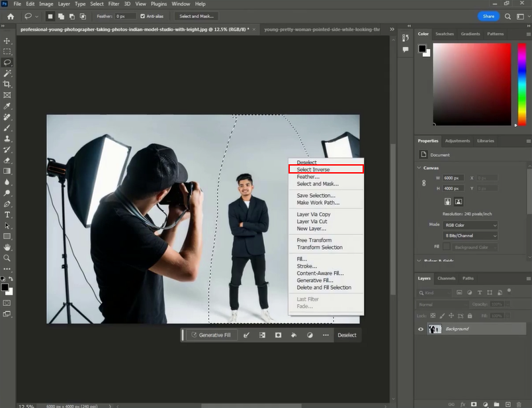Screen dimensions: 532x408
Task: Pick a color in the color field
Action: (472, 84)
